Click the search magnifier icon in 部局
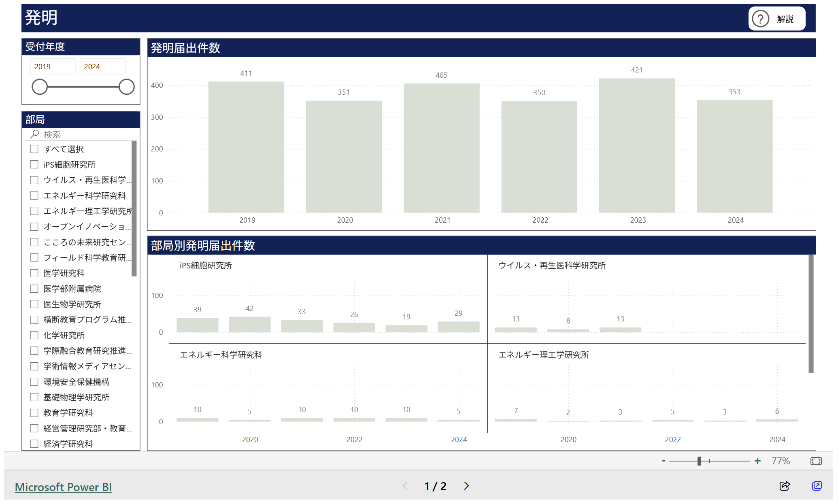This screenshot has width=838, height=504. [x=35, y=134]
